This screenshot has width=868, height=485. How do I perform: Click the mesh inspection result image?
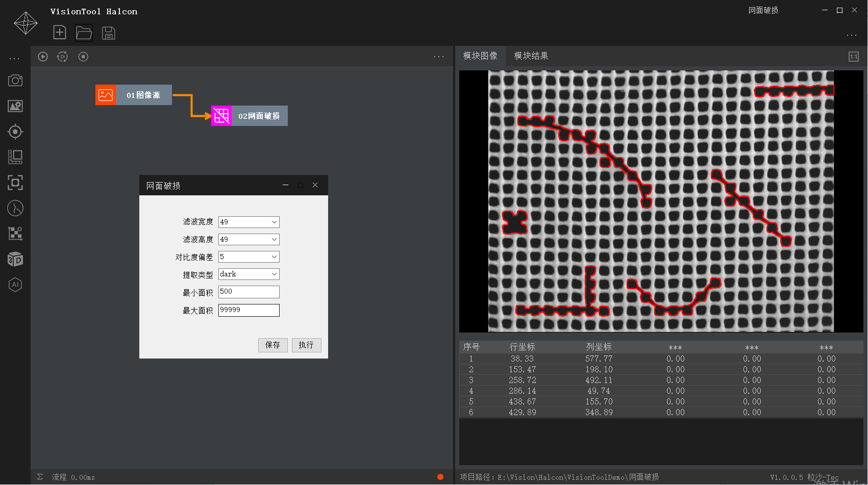click(661, 201)
